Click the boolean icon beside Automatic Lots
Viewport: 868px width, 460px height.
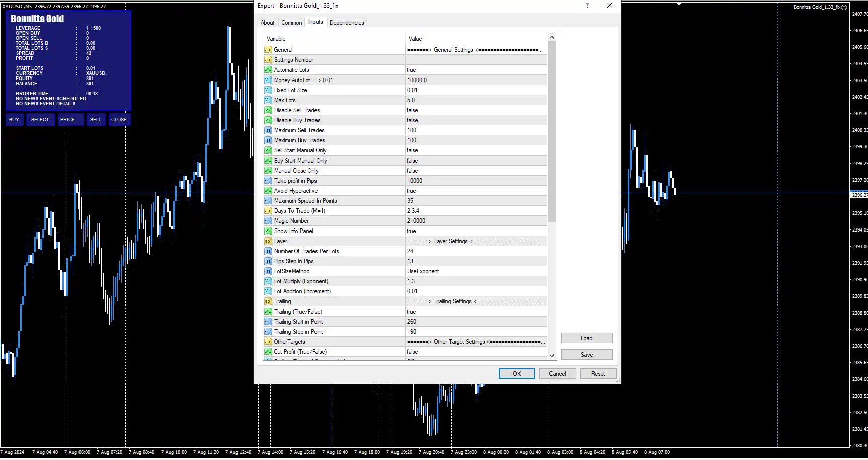click(x=268, y=70)
